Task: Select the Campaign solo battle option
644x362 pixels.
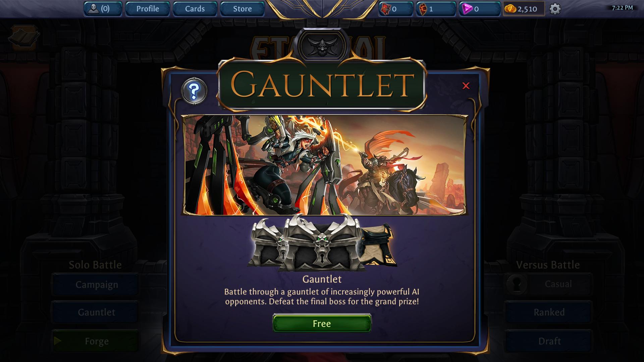Action: tap(96, 285)
